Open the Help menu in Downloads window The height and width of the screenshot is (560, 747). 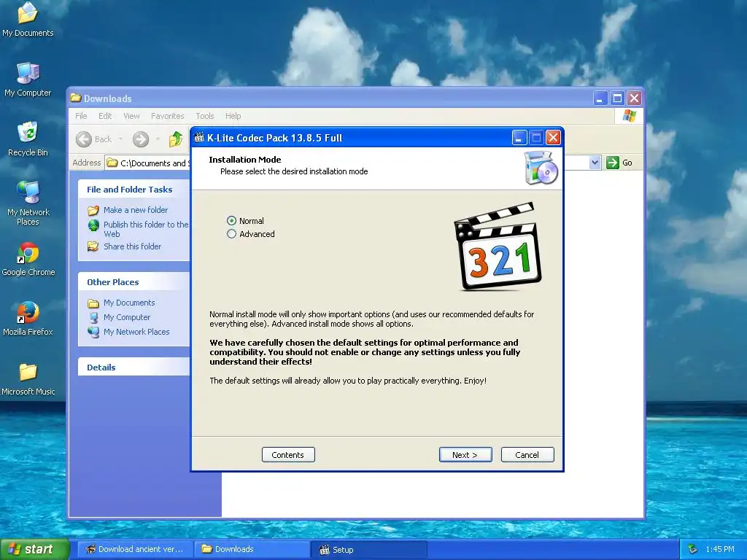[x=233, y=116]
